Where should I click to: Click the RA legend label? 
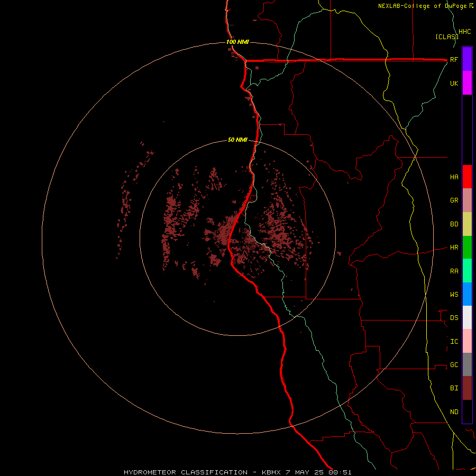454,271
